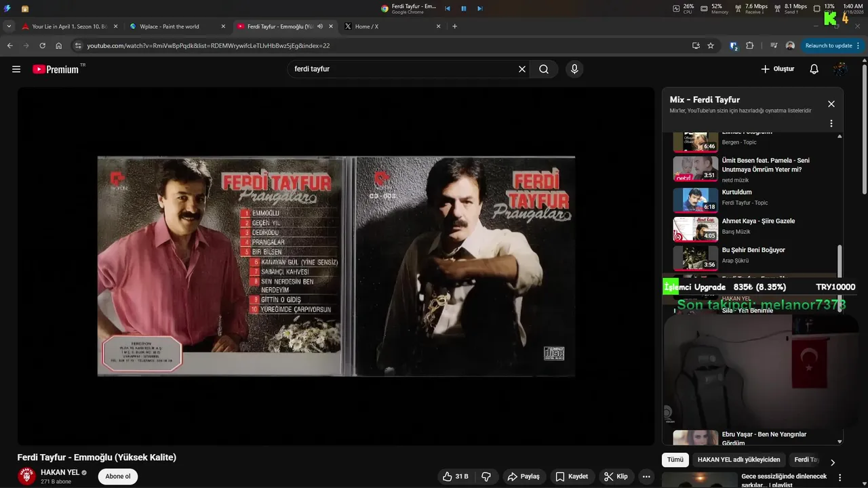Switch to the Your Lie in April tab

(x=69, y=26)
